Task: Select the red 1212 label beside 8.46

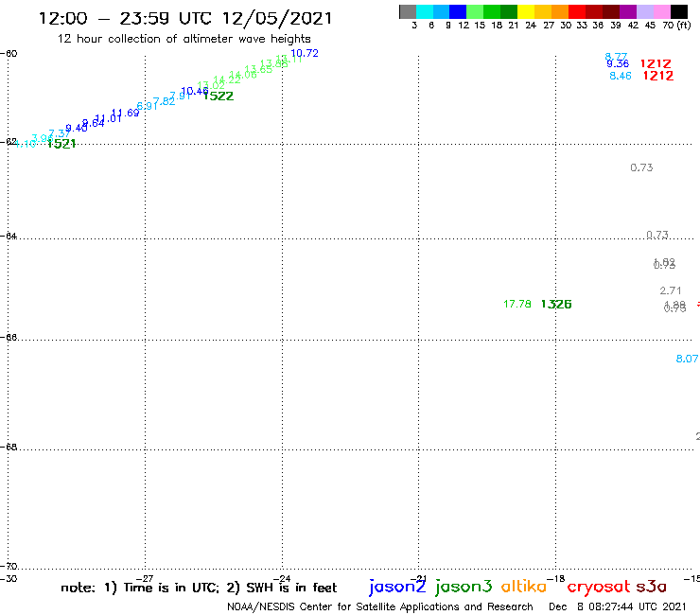Action: tap(658, 76)
